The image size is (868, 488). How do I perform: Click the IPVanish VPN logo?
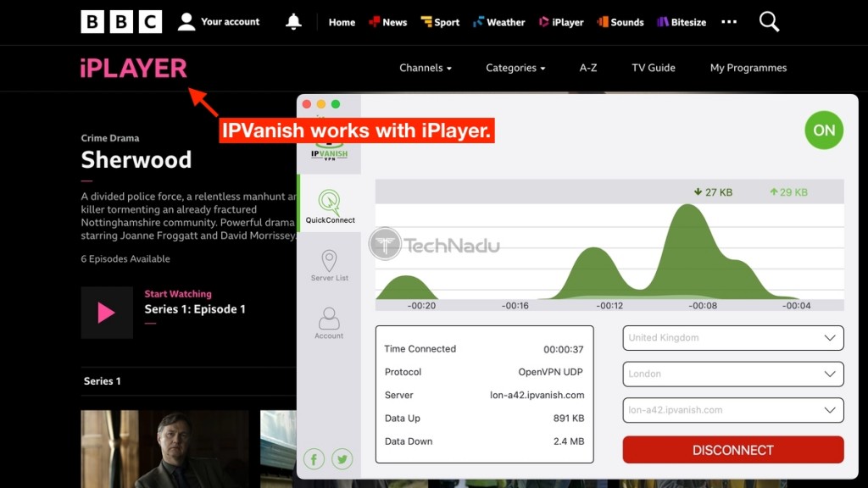(330, 152)
